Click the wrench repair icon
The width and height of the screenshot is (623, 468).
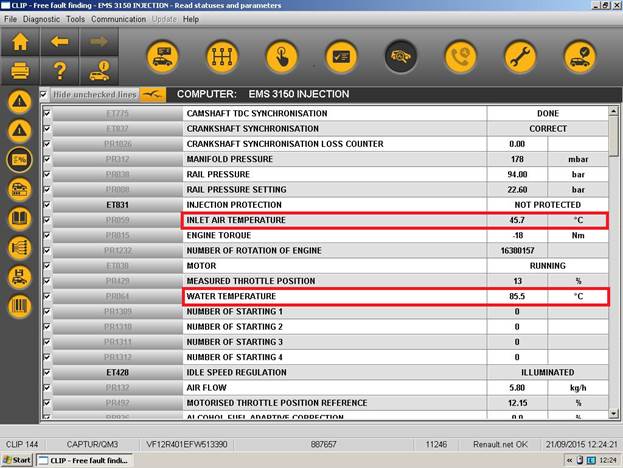pyautogui.click(x=520, y=56)
